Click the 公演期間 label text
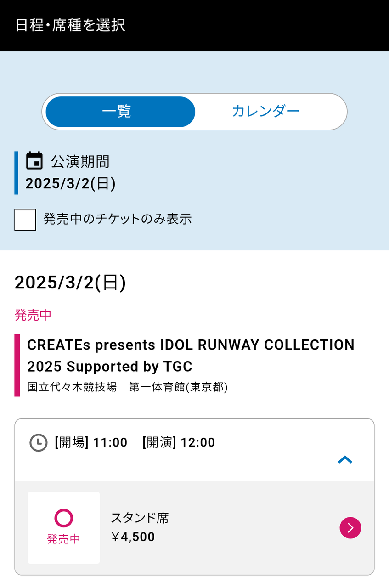Image resolution: width=389 pixels, height=588 pixels. pyautogui.click(x=80, y=161)
